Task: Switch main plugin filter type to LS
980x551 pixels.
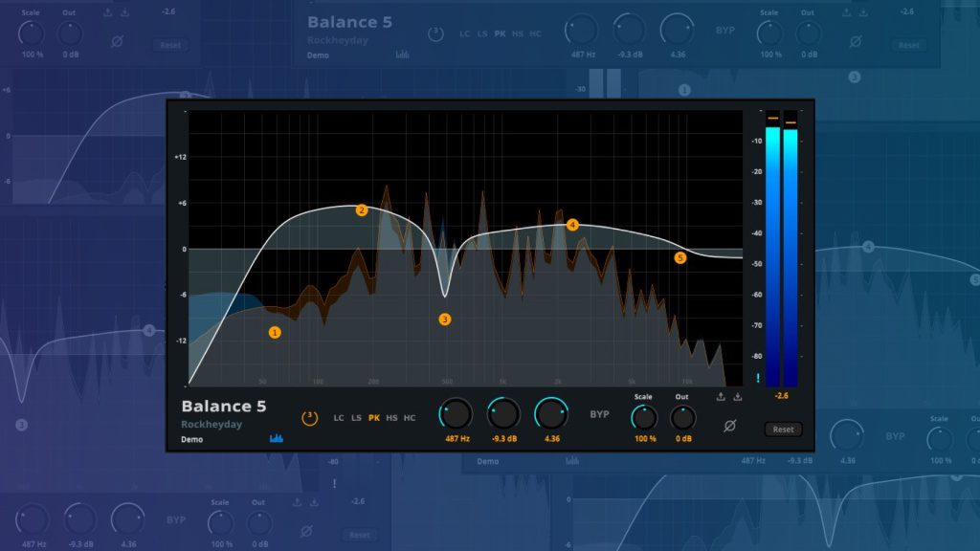Action: click(356, 418)
